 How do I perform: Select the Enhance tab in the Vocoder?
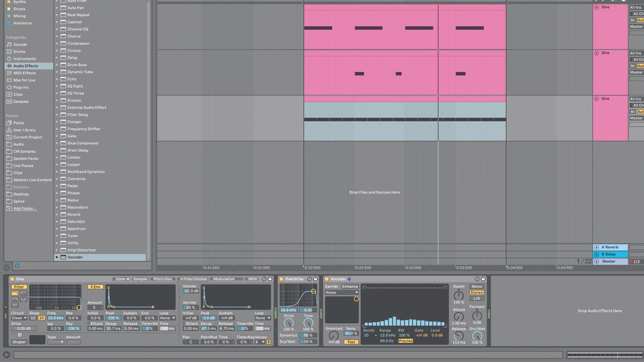[349, 286]
